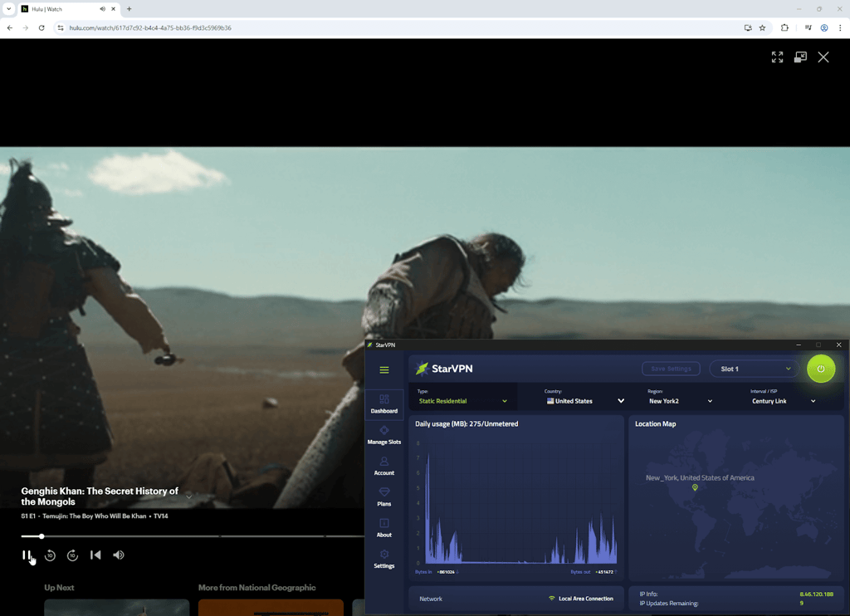Click the StarVPN logo

(x=444, y=369)
